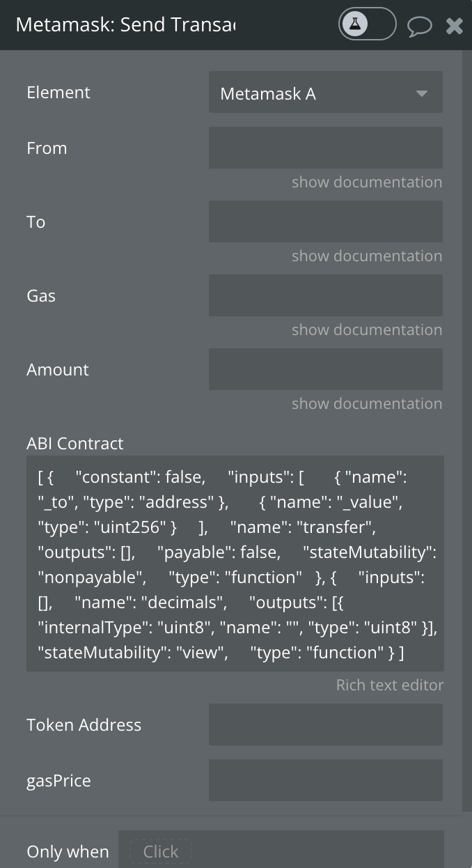Show documentation under the Amount field

click(367, 404)
